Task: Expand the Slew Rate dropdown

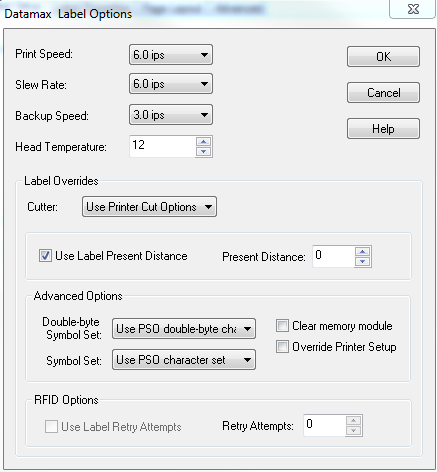Action: [171, 84]
